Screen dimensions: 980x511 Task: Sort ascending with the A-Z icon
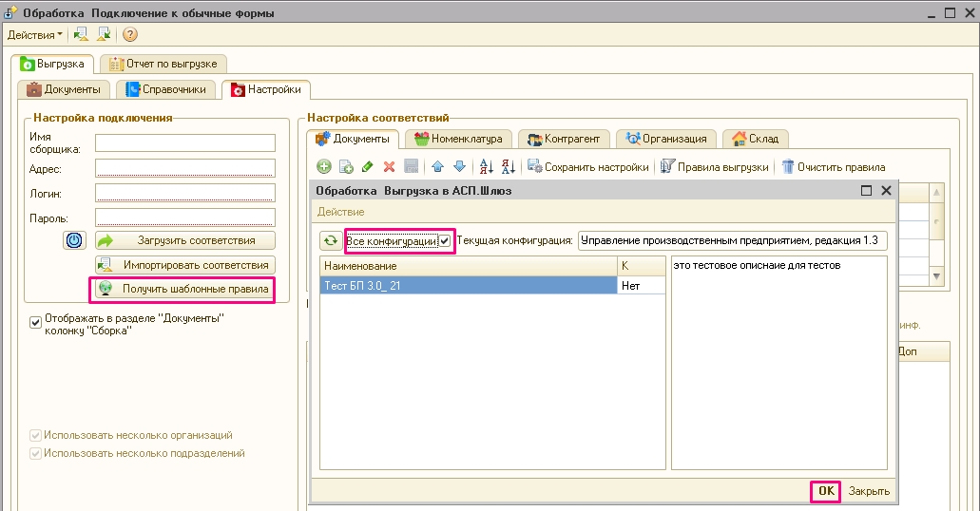(486, 167)
